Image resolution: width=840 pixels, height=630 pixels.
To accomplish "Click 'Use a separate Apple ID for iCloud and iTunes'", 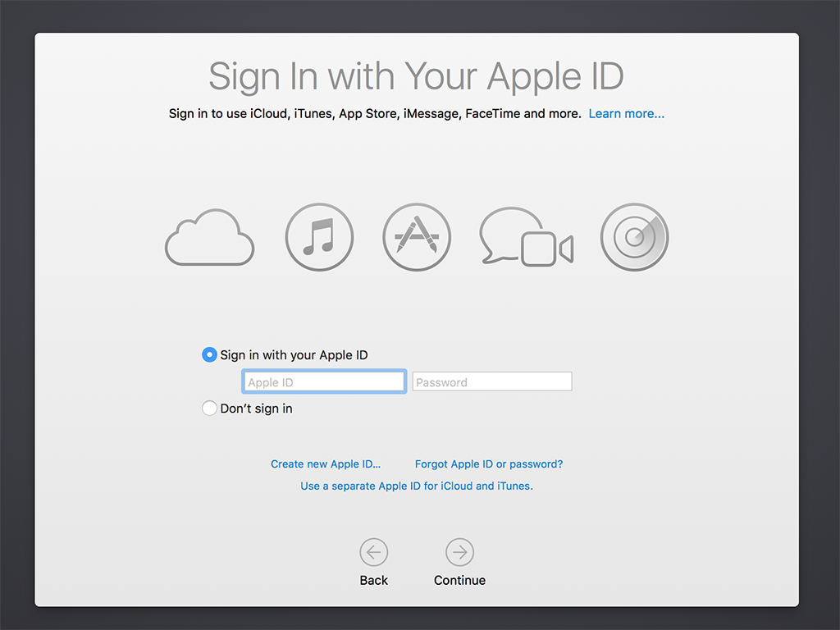I will (416, 486).
